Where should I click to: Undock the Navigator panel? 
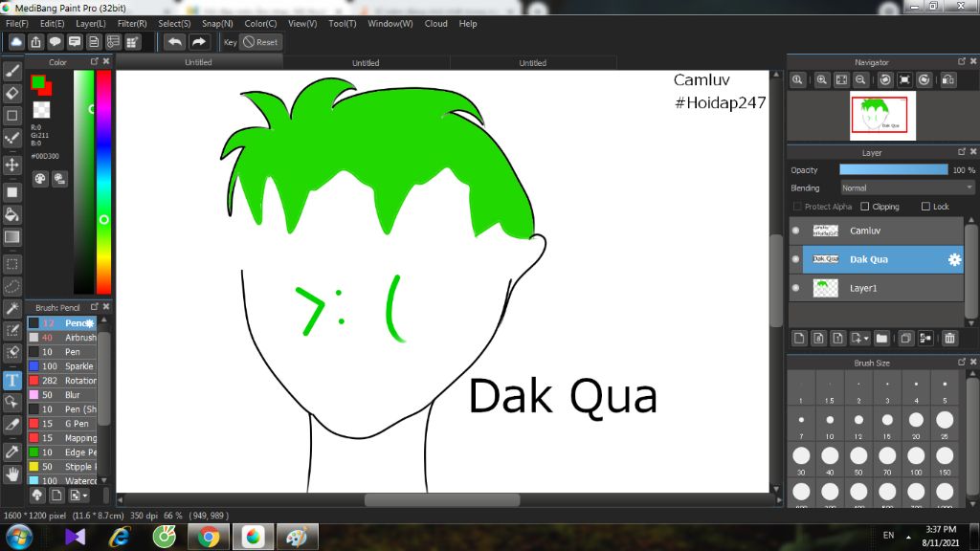(961, 61)
